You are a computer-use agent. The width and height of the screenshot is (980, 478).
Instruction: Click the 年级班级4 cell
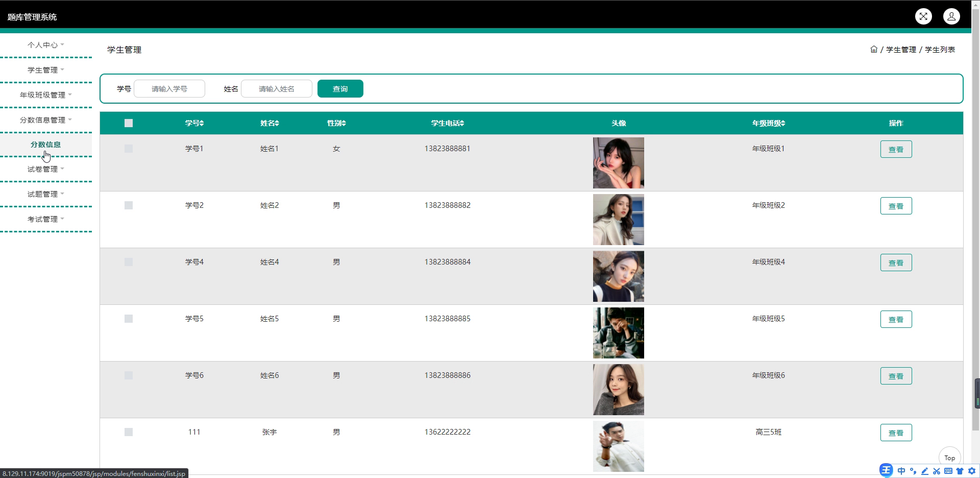pyautogui.click(x=768, y=262)
